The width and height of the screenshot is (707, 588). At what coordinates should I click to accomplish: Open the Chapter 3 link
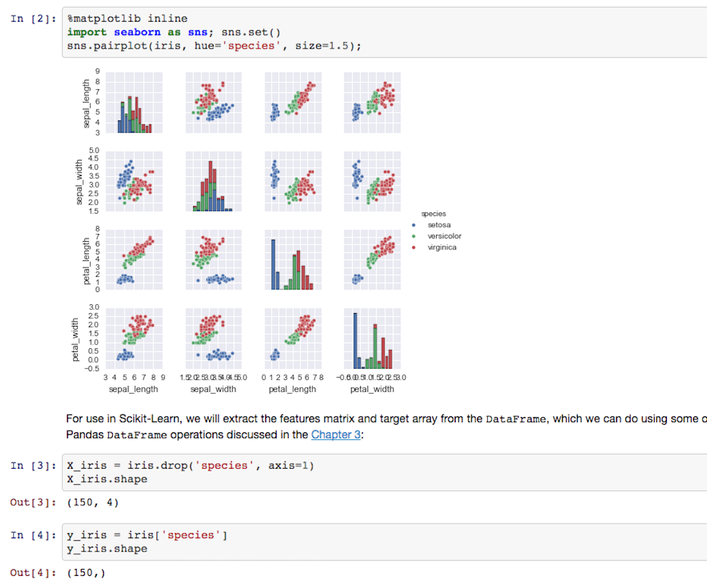[336, 435]
